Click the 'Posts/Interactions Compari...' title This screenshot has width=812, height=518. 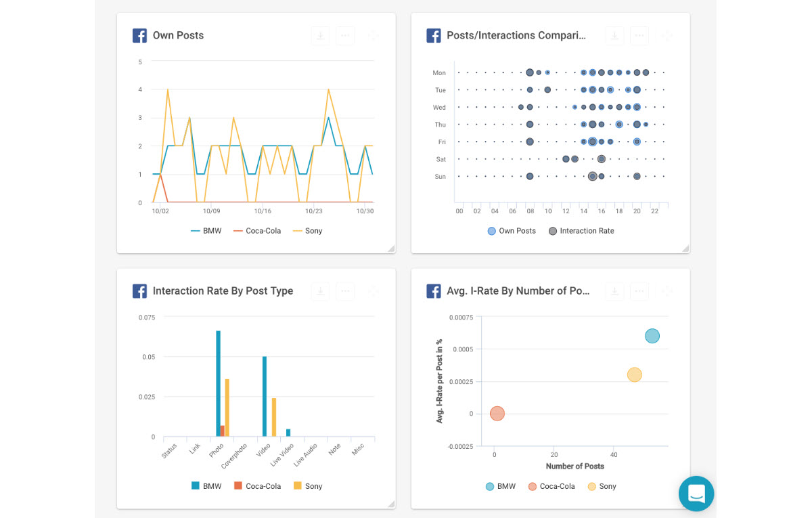(516, 35)
